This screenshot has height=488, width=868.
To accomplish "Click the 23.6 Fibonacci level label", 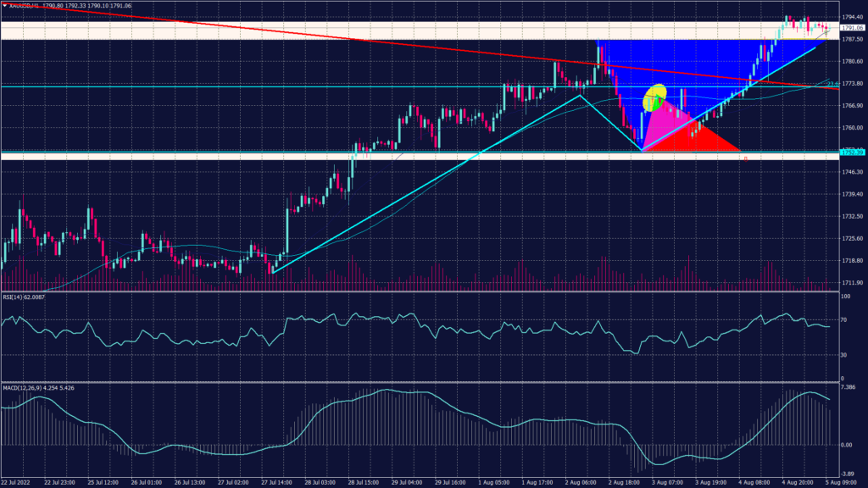I will click(832, 84).
